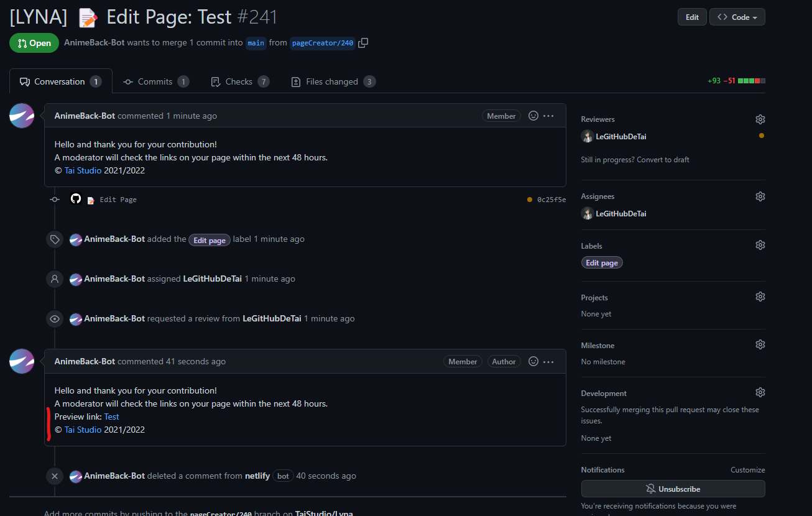Switch to the Conversation tab
This screenshot has width=812, height=516.
point(61,81)
